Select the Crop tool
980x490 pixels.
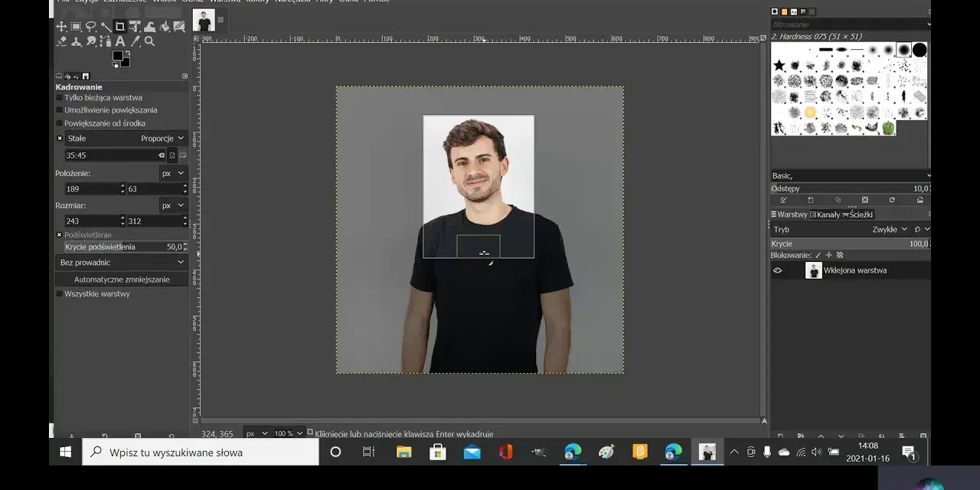point(120,27)
